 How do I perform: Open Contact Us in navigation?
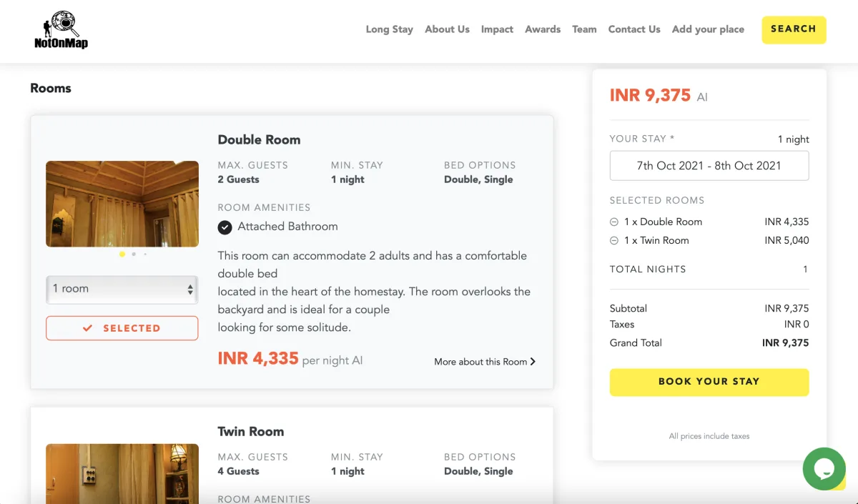634,29
